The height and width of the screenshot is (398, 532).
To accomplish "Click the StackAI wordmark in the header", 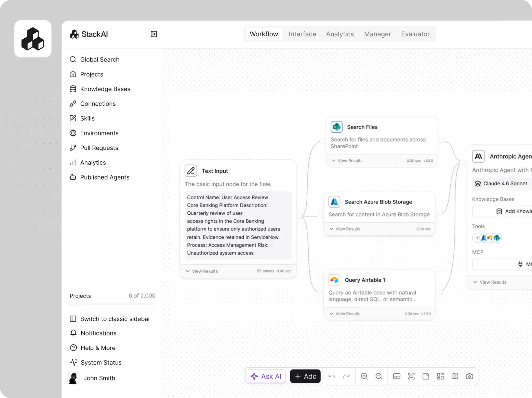I will (95, 34).
